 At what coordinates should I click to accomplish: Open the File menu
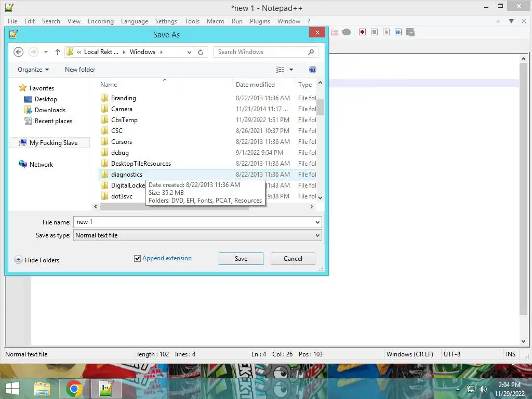coord(12,21)
